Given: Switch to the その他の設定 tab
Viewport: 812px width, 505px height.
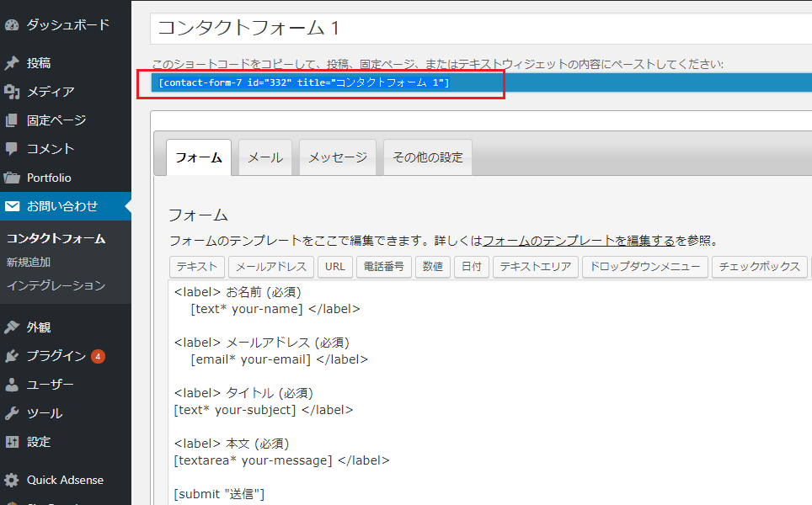Looking at the screenshot, I should 428,157.
